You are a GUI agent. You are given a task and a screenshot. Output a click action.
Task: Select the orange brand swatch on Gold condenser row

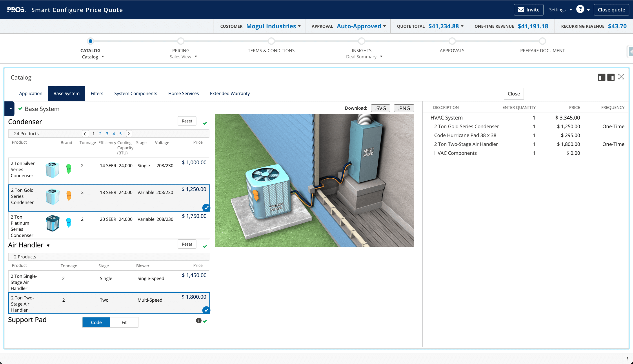click(69, 196)
